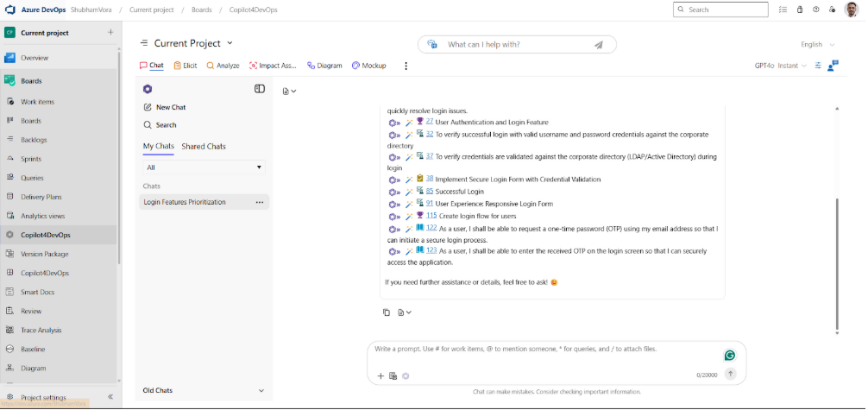The width and height of the screenshot is (868, 410).
Task: Click the hamburger menu beside Current Project
Action: click(144, 43)
